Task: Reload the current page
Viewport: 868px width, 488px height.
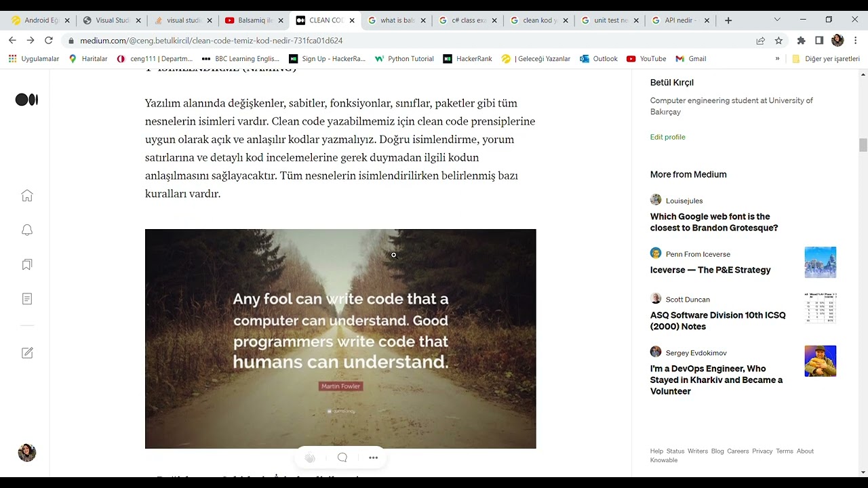Action: (49, 41)
